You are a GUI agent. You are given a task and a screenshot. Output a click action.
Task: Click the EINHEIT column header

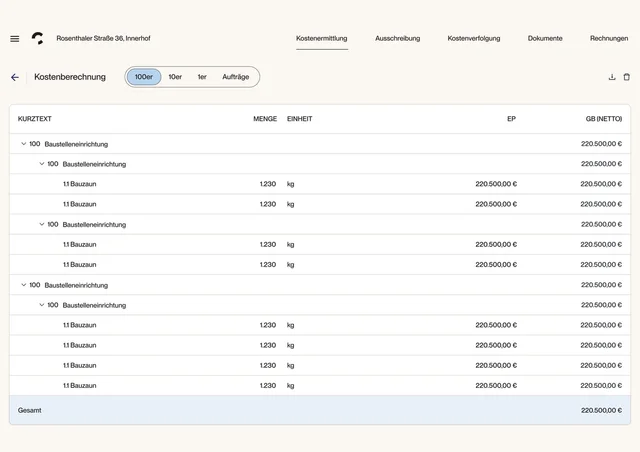click(300, 119)
